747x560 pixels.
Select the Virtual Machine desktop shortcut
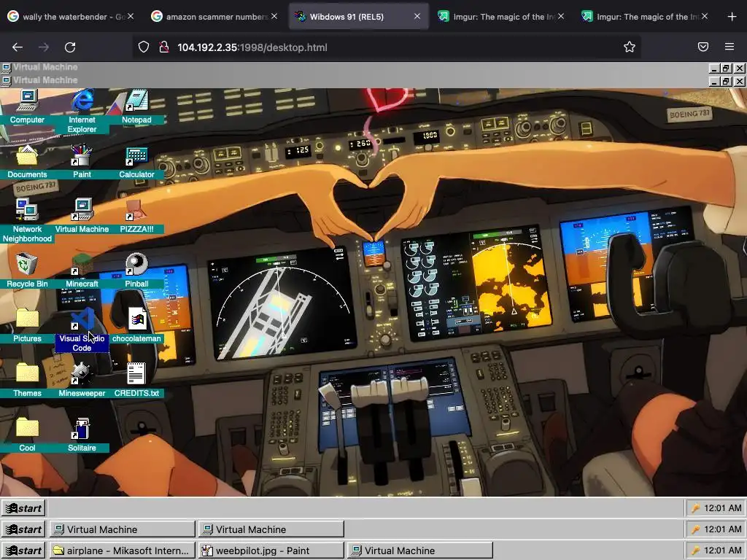tap(82, 217)
